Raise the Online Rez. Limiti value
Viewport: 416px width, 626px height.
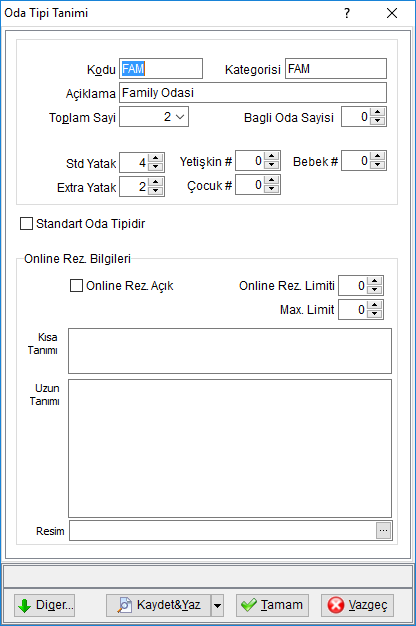pos(374,281)
